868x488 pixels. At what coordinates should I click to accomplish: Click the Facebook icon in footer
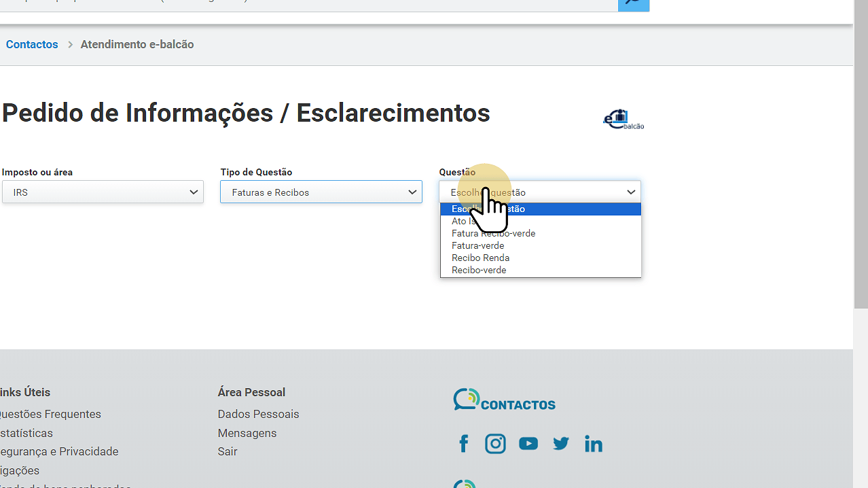464,444
